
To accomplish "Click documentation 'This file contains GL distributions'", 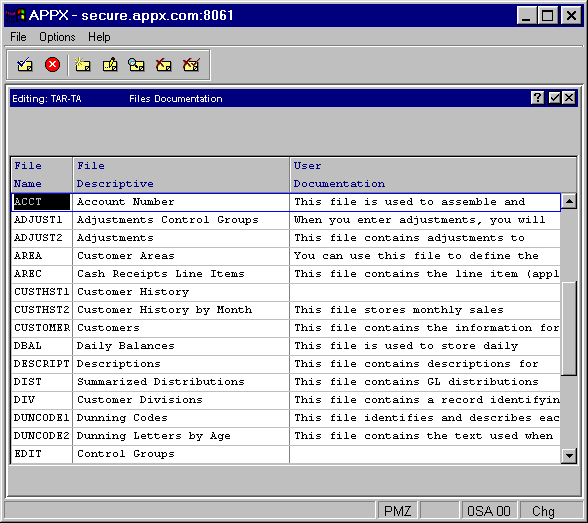I will 416,382.
